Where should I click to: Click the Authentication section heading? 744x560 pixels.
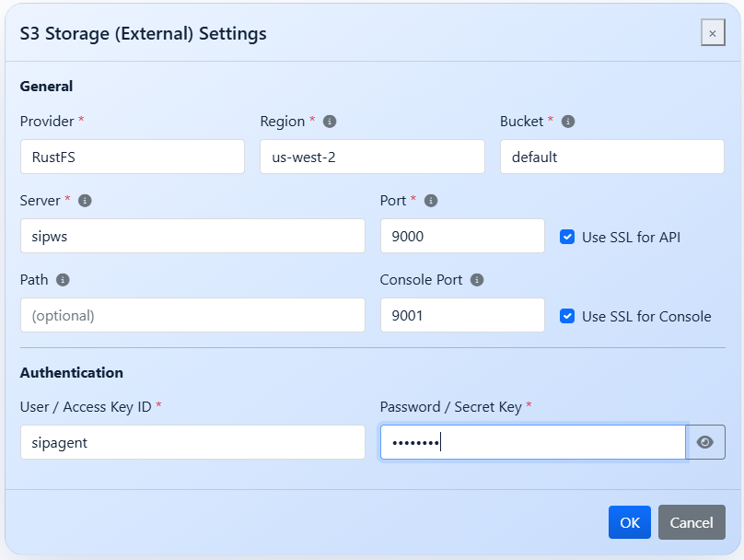[72, 372]
